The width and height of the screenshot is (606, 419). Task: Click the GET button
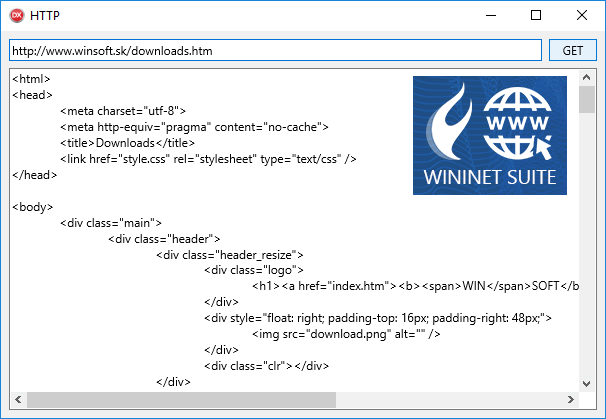point(573,50)
